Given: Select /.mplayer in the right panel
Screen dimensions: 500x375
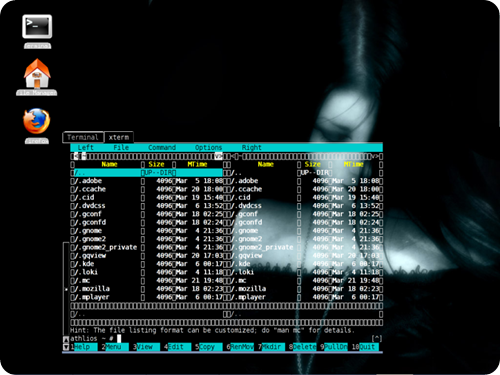Looking at the screenshot, I should click(305, 297).
